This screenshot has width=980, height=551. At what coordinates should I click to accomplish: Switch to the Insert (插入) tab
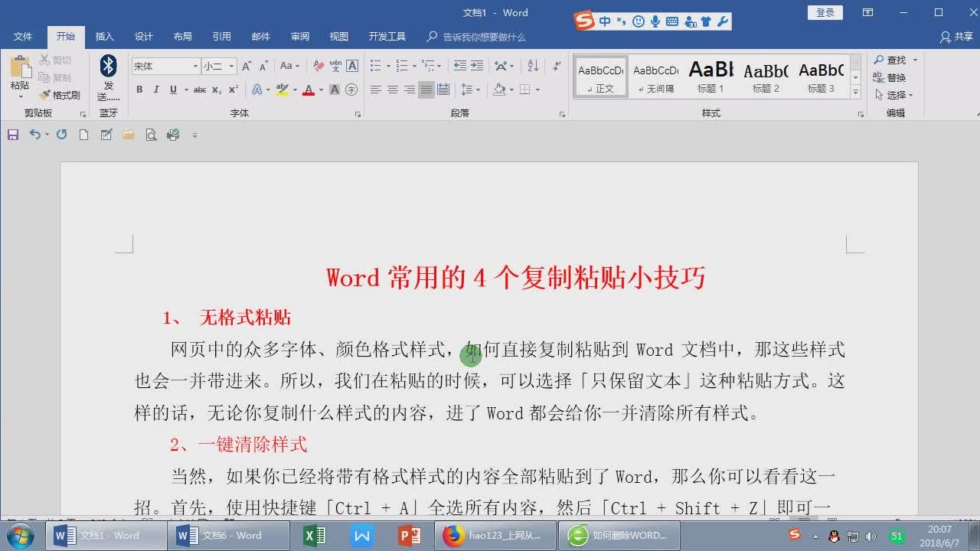coord(104,37)
